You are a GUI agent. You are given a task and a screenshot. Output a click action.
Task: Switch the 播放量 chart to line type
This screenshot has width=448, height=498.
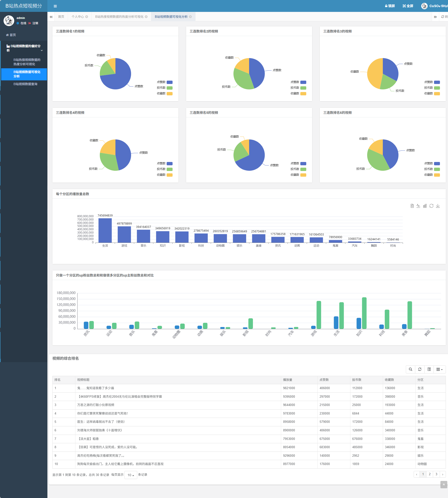click(418, 206)
